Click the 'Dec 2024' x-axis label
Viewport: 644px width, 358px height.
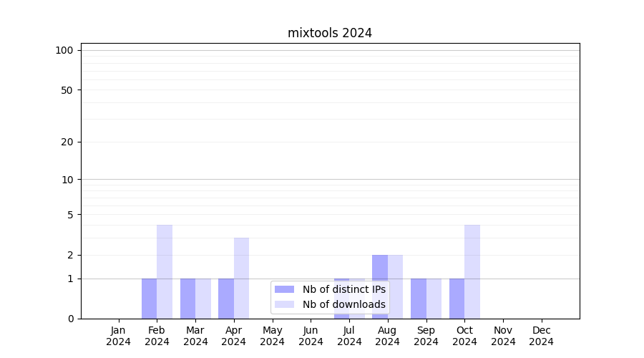542,336
